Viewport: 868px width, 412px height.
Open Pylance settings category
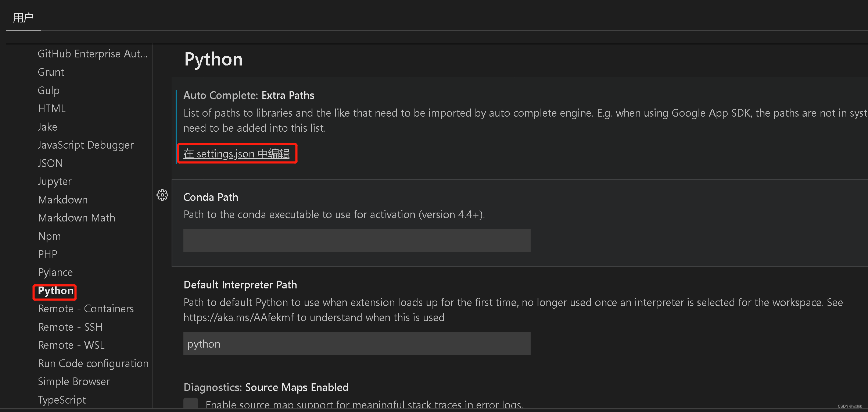click(x=55, y=272)
